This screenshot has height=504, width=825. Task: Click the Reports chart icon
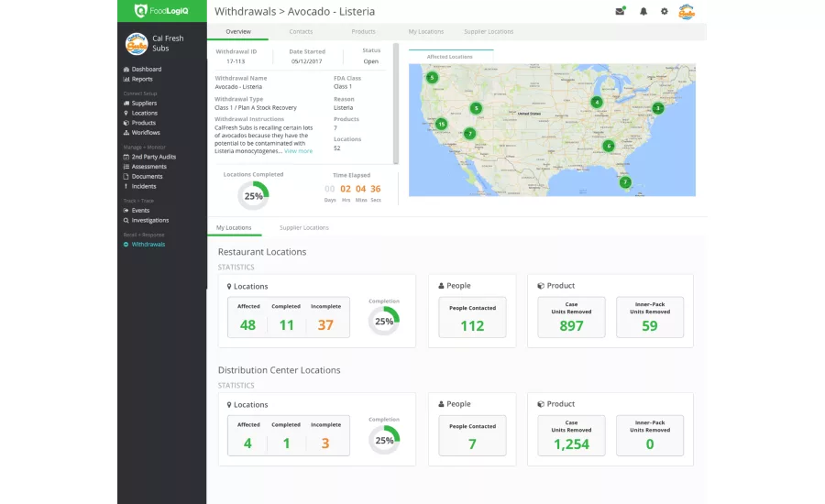tap(126, 79)
